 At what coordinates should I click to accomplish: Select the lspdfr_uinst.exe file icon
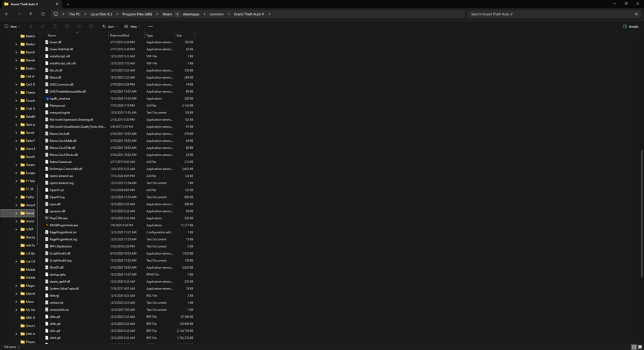click(47, 99)
